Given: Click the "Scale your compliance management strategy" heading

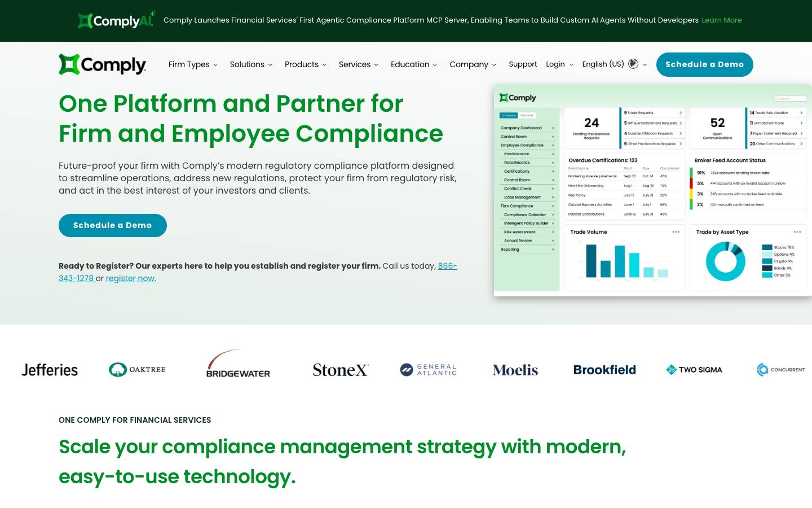Looking at the screenshot, I should [x=342, y=462].
